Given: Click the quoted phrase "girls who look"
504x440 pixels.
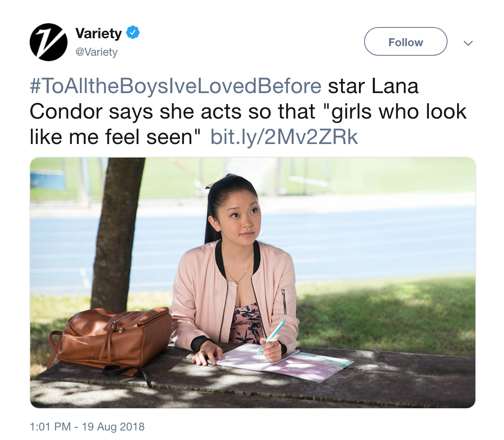Looking at the screenshot, I should coord(395,112).
